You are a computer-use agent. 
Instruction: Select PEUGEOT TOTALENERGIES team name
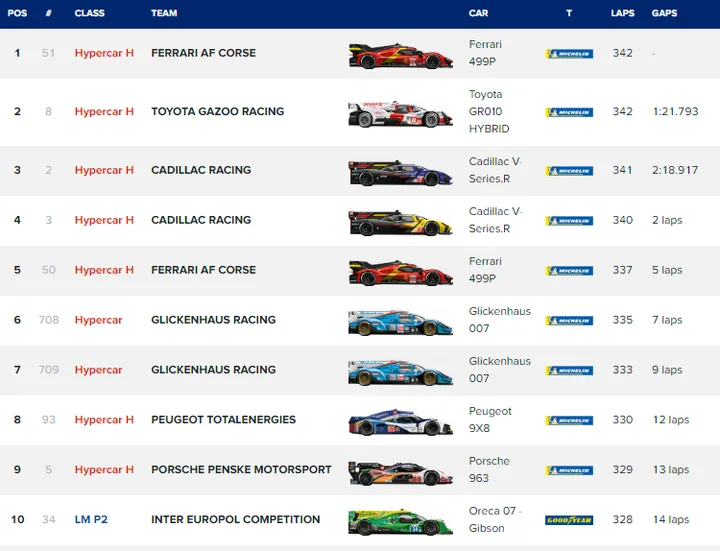(x=224, y=420)
